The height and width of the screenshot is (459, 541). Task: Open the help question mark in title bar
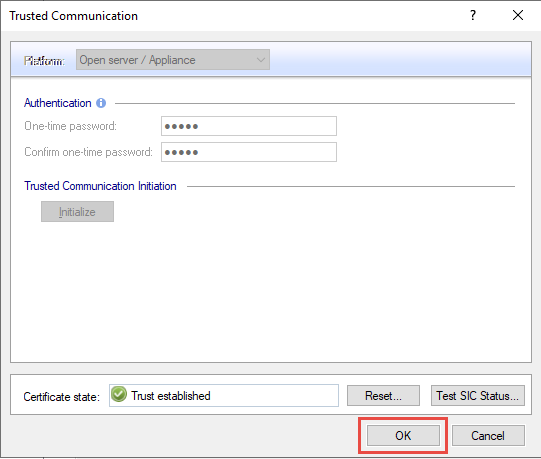click(x=473, y=15)
